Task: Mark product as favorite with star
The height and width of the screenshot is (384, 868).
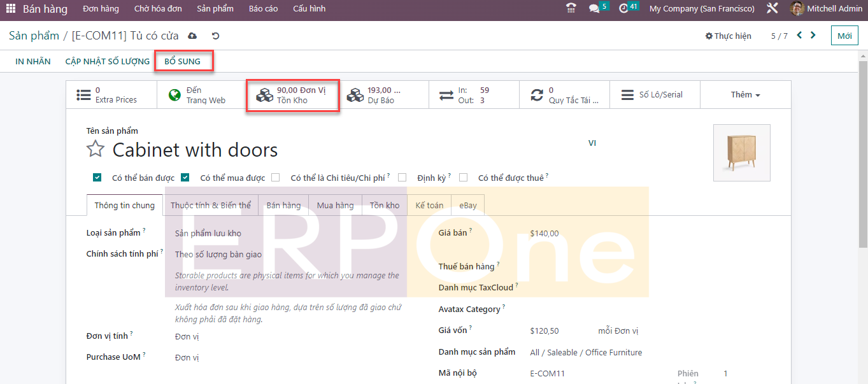Action: coord(96,150)
